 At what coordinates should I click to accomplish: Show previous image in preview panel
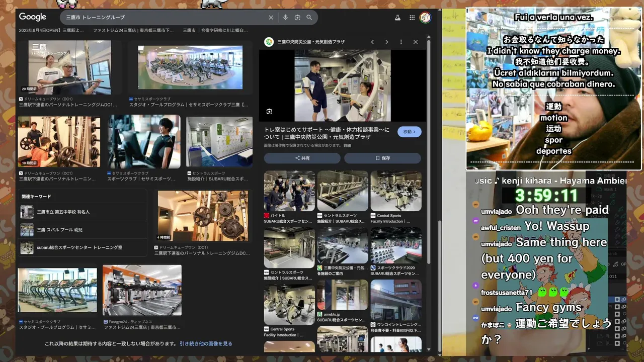tap(372, 42)
